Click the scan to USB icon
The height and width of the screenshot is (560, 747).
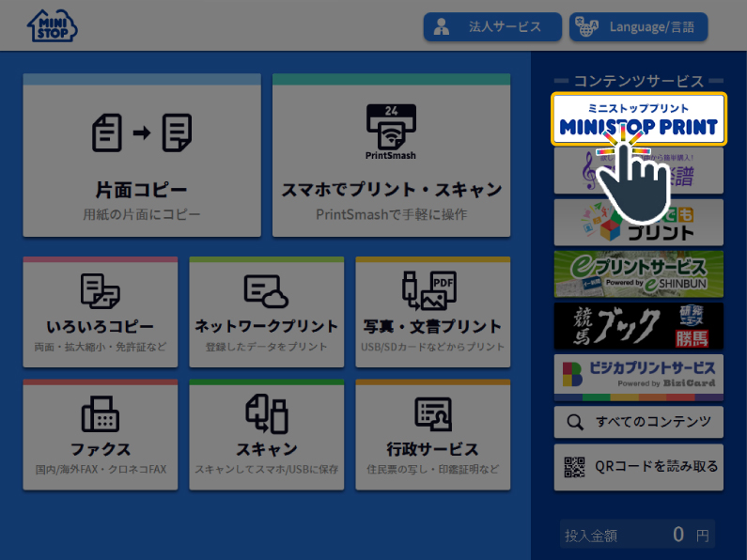point(267,413)
